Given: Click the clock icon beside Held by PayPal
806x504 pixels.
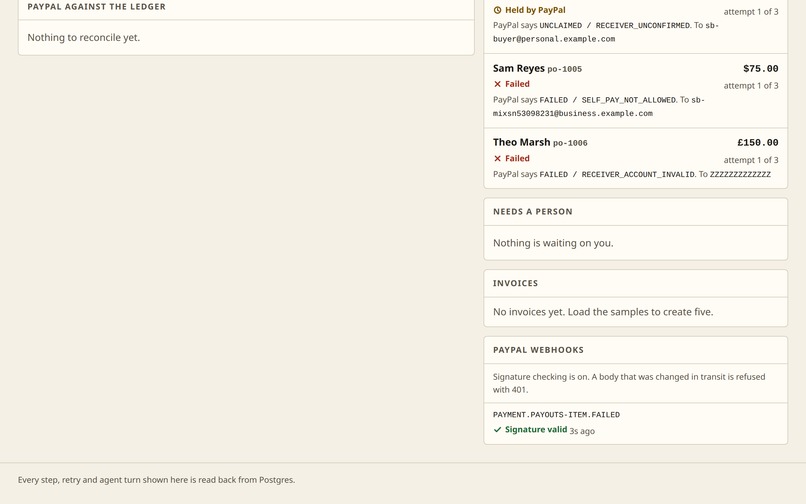Looking at the screenshot, I should pyautogui.click(x=497, y=10).
